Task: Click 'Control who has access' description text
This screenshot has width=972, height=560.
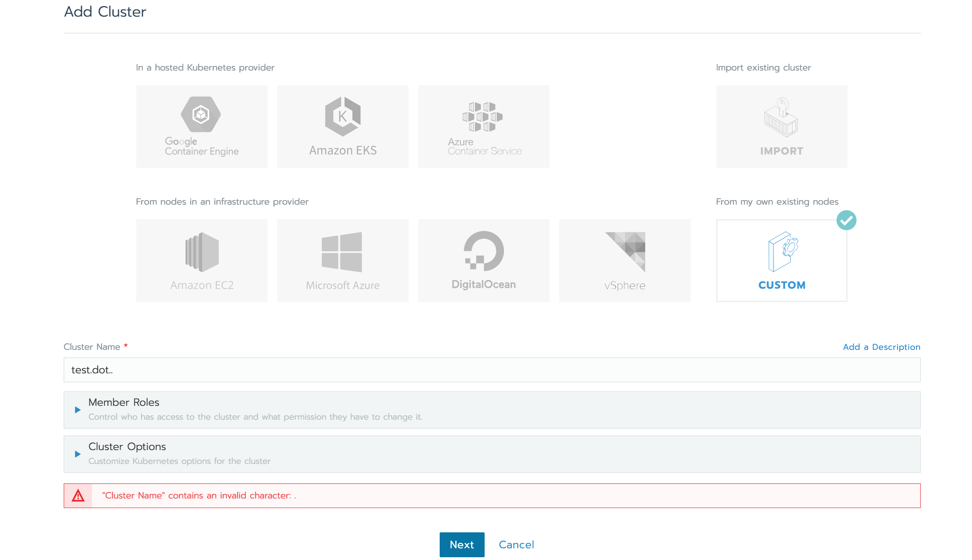Action: pyautogui.click(x=255, y=417)
